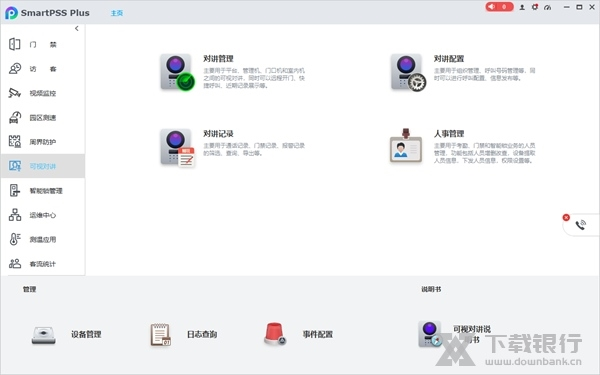Image resolution: width=600 pixels, height=375 pixels.
Task: Click the 园区测速 menu label
Action: point(43,118)
